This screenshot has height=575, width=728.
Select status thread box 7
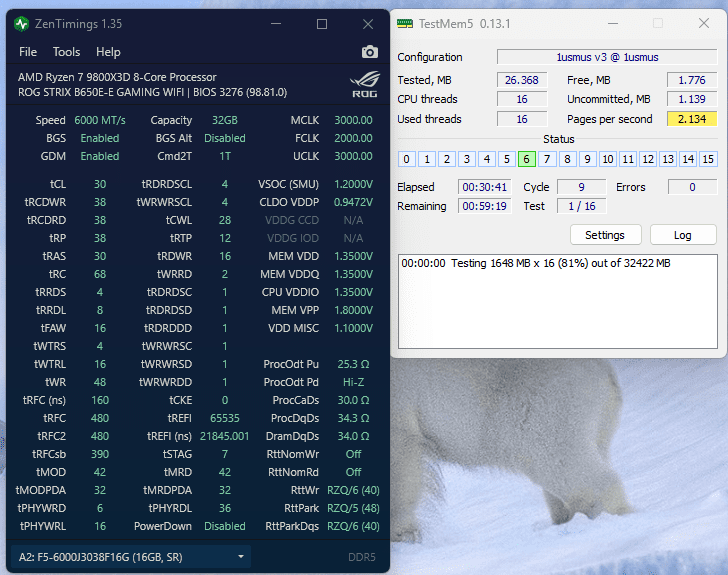547,159
